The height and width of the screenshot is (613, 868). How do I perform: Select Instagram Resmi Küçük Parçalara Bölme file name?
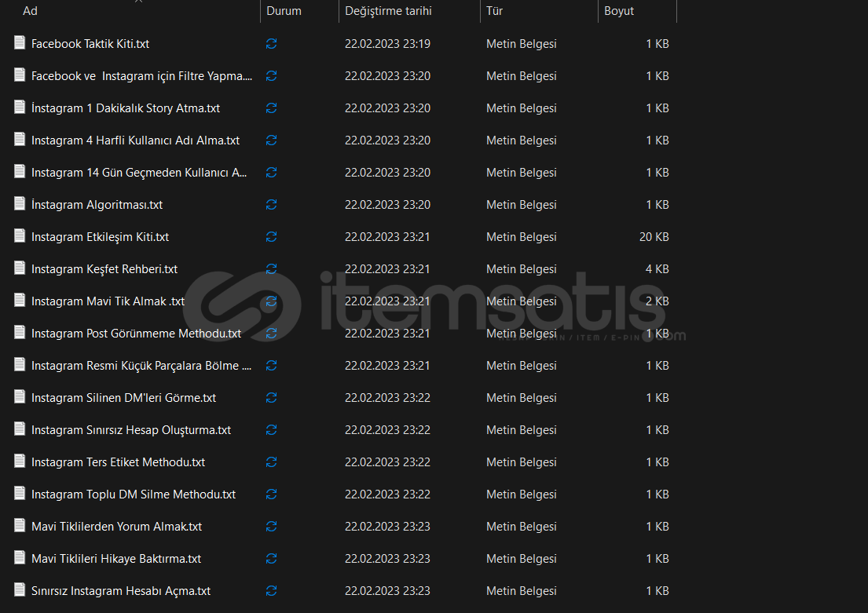141,366
